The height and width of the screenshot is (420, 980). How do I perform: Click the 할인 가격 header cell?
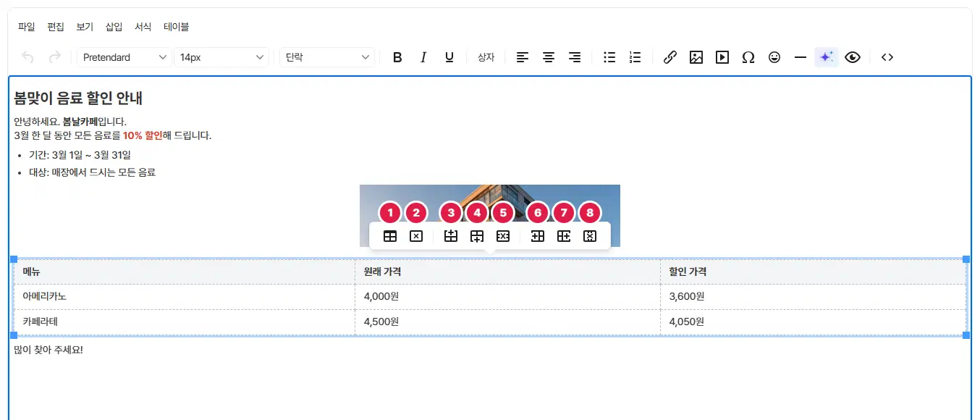coord(813,272)
